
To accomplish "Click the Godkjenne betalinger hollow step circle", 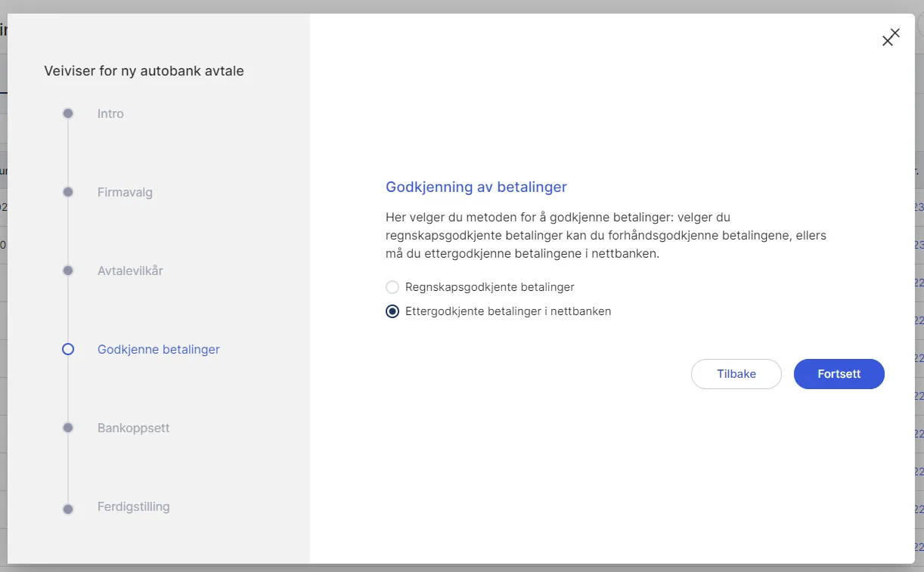I will (67, 349).
